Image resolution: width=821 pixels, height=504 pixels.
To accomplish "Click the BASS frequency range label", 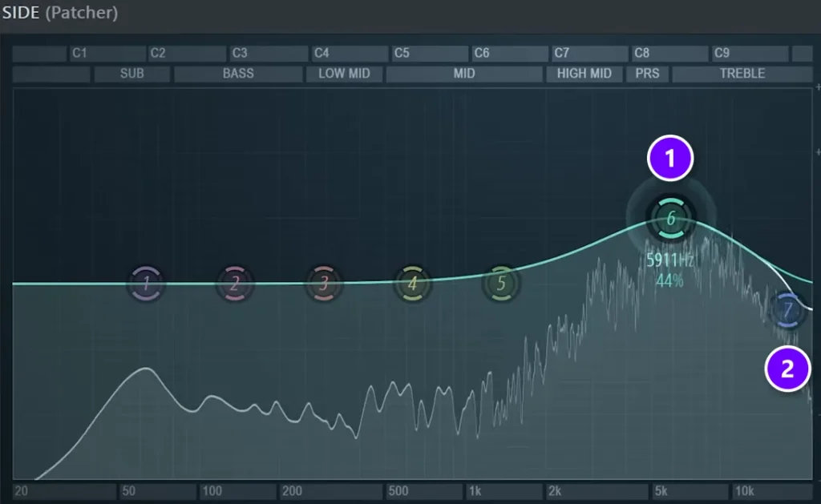I will tap(238, 73).
